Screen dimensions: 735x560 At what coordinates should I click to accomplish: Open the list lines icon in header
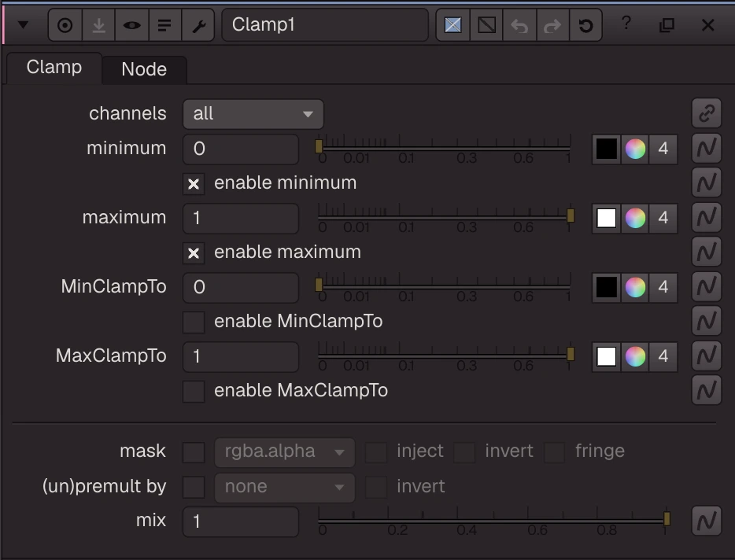click(x=164, y=25)
